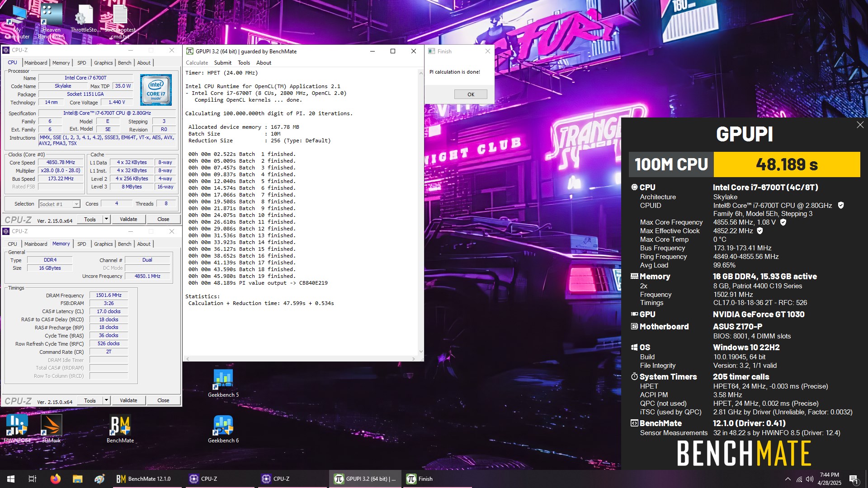
Task: Click the Intel Core i7 logo in CPU-Z
Action: pos(156,90)
